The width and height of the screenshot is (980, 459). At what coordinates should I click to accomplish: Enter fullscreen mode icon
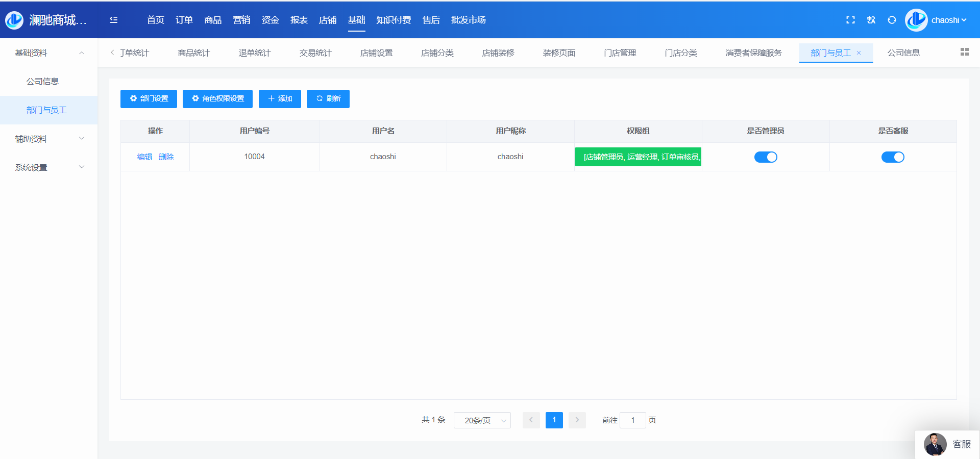pos(850,20)
